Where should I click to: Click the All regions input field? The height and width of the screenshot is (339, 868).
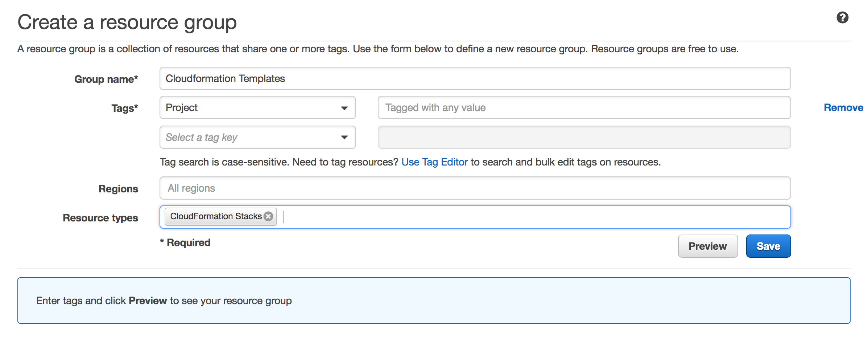tap(475, 188)
